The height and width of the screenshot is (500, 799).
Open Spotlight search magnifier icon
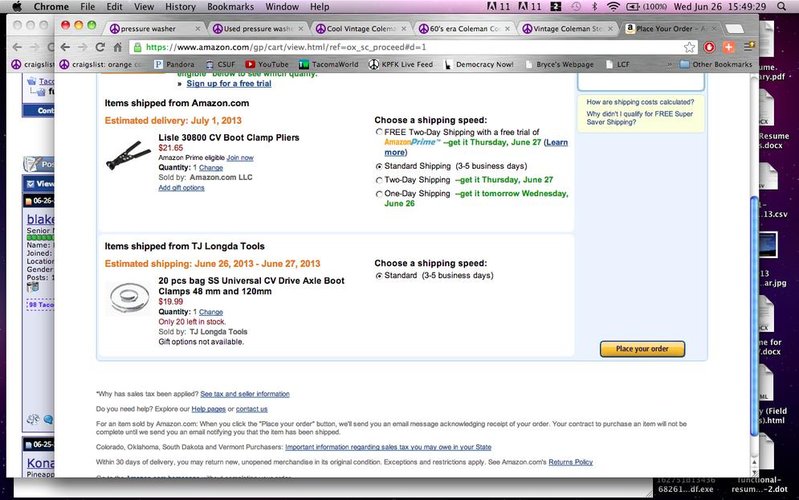[x=782, y=7]
